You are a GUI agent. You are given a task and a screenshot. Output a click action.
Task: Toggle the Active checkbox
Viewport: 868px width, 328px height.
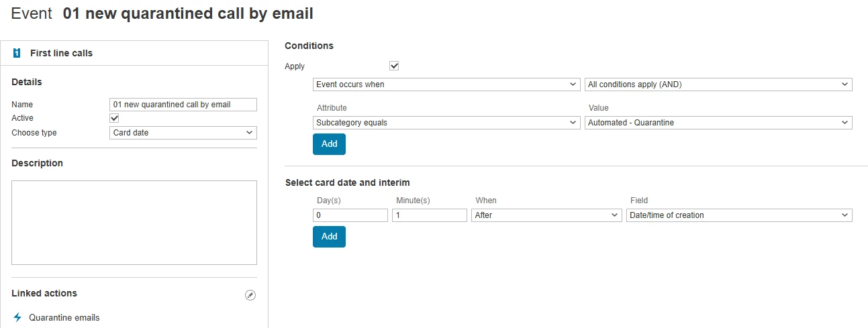coord(115,118)
